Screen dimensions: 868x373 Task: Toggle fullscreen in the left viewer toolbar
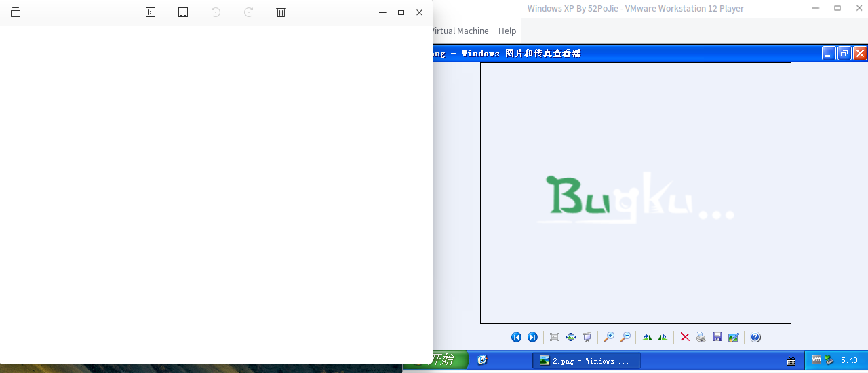[x=183, y=12]
